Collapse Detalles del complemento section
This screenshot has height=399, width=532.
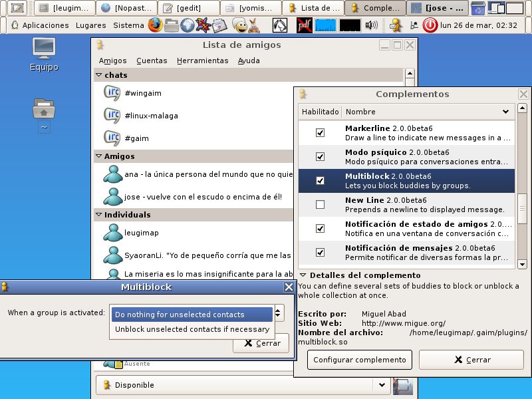tap(303, 275)
